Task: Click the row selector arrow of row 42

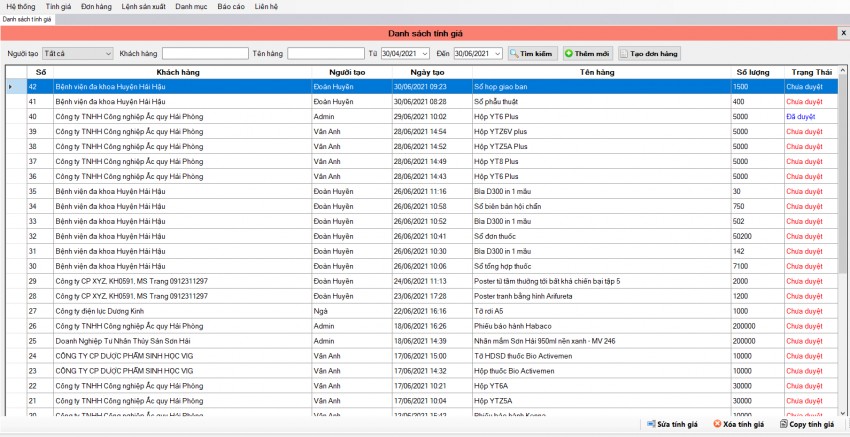Action: pyautogui.click(x=12, y=87)
